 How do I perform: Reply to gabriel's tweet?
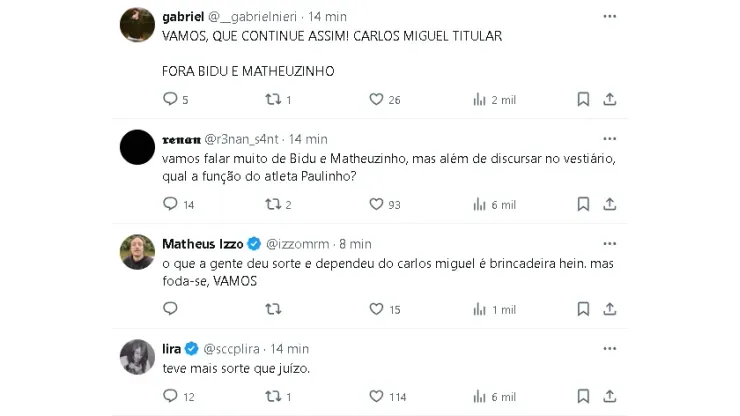pyautogui.click(x=170, y=100)
